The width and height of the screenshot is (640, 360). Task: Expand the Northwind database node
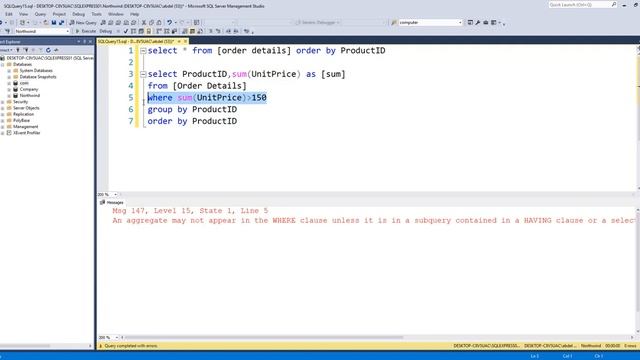tap(9, 96)
